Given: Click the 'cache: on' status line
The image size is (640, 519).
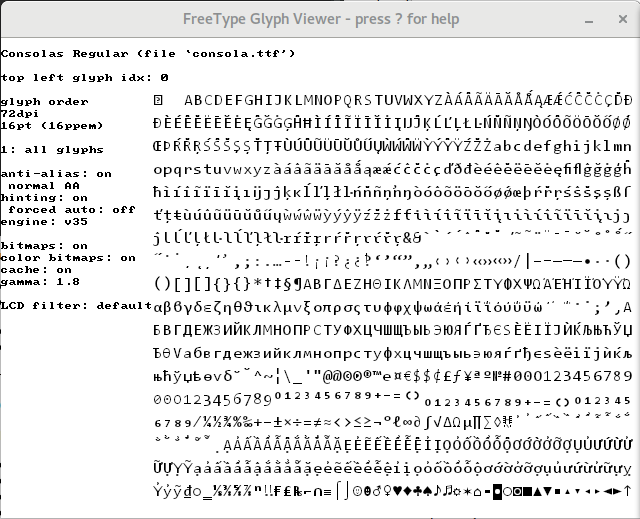Looking at the screenshot, I should [36, 270].
